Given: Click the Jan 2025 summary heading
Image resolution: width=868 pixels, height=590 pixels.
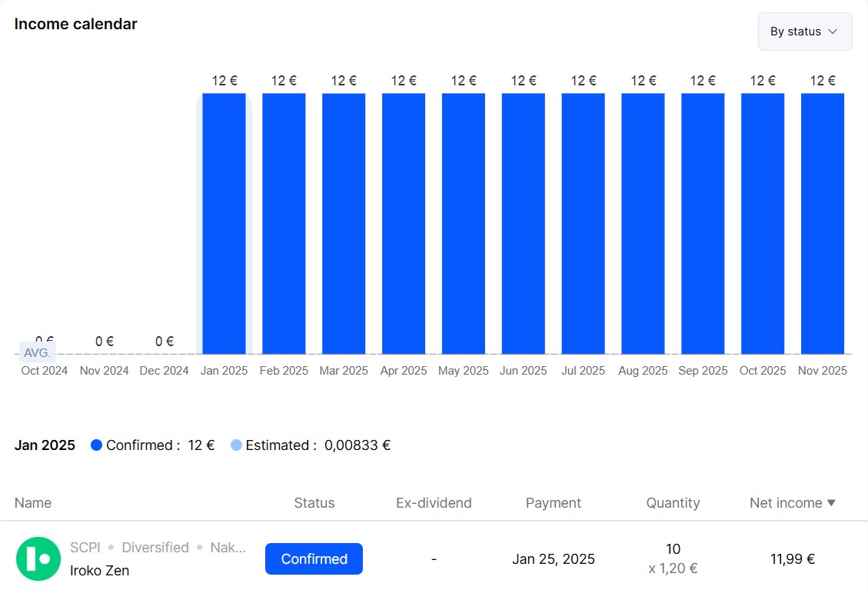Looking at the screenshot, I should coord(45,445).
